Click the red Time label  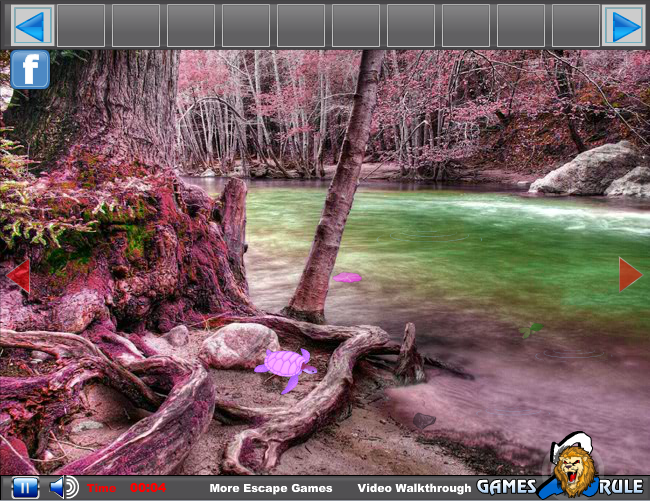click(101, 488)
